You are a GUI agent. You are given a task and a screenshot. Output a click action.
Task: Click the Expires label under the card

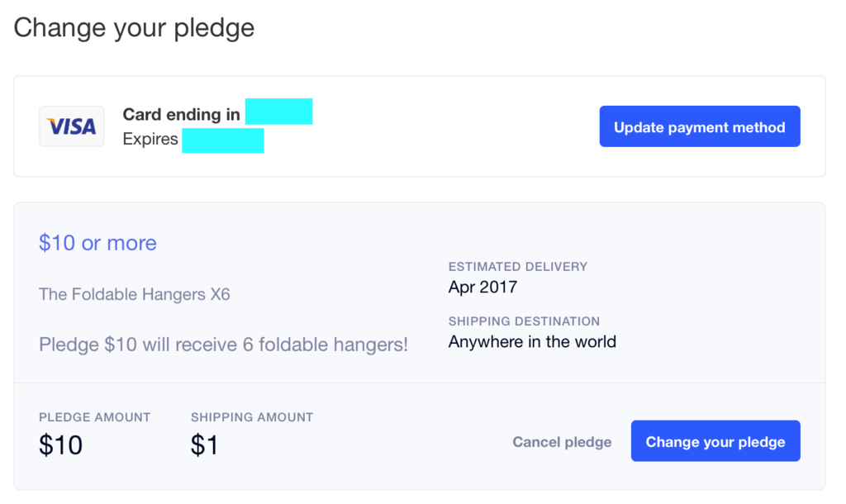tap(150, 139)
